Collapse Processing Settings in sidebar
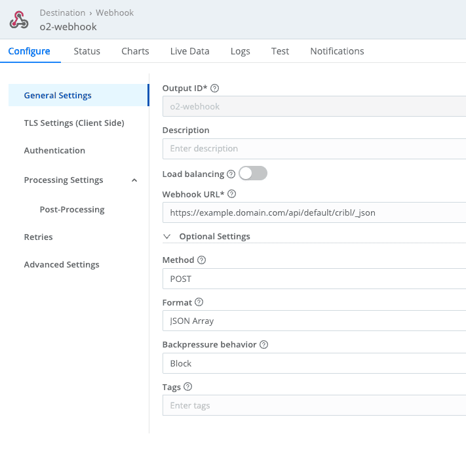This screenshot has width=466, height=476. click(x=134, y=180)
